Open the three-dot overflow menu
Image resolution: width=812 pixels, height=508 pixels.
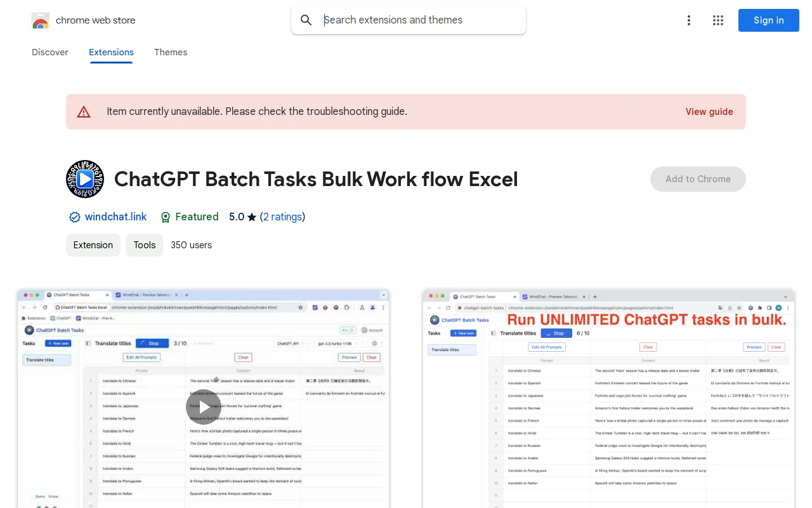(x=689, y=20)
